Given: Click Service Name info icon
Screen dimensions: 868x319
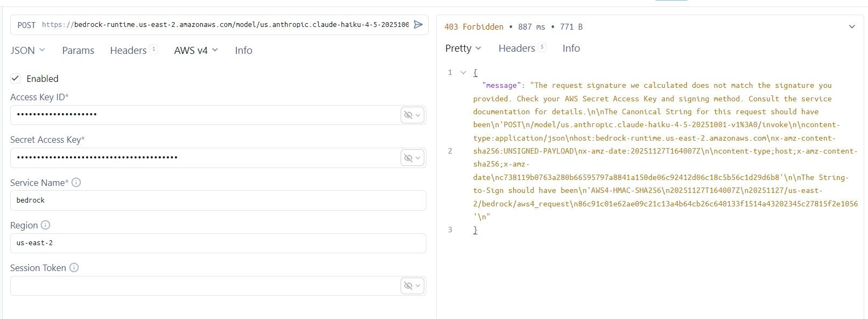Looking at the screenshot, I should click(x=76, y=183).
